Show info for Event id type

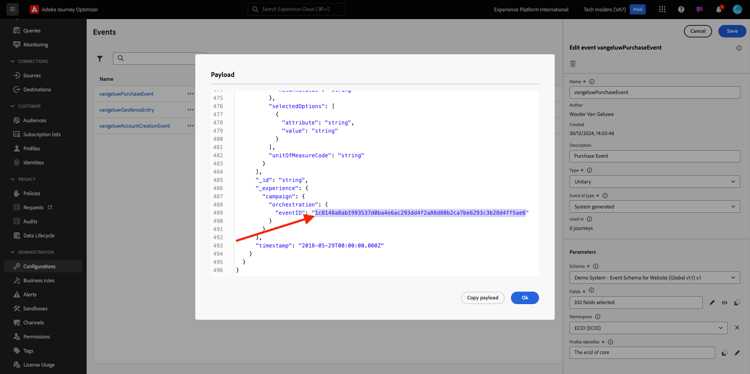click(606, 196)
